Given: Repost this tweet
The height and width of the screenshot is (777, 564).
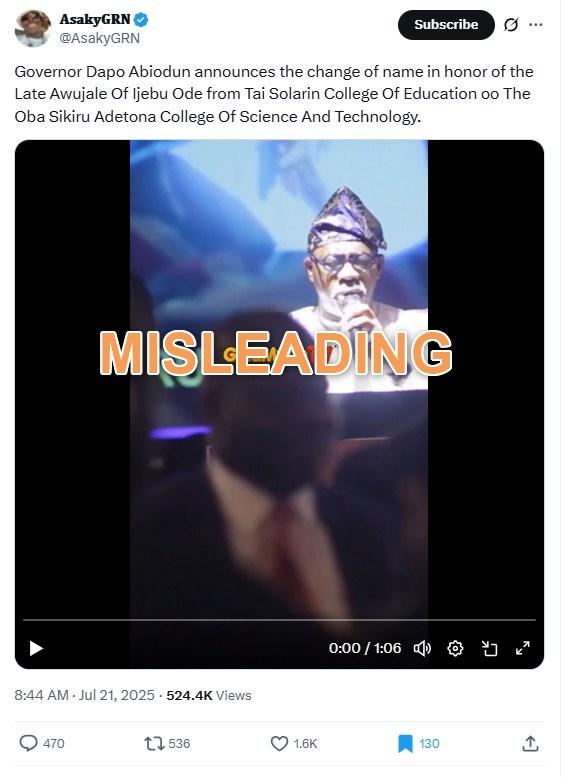Looking at the screenshot, I should click(x=167, y=743).
